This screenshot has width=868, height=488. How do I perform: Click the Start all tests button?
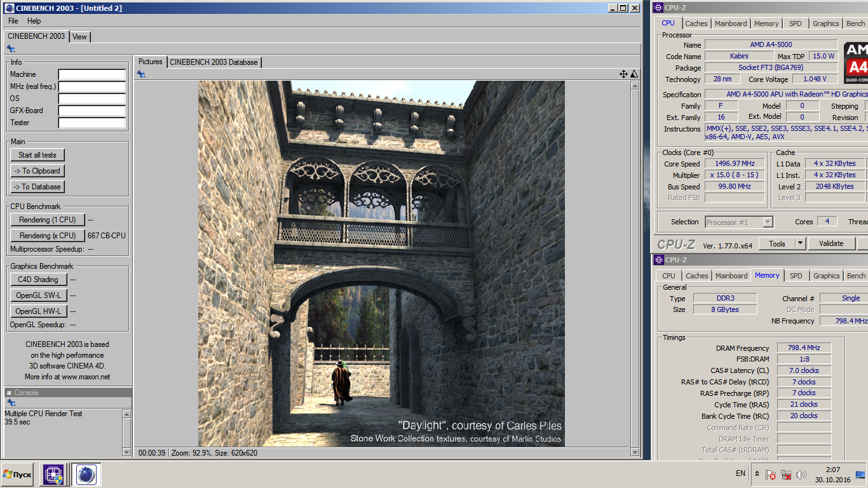coord(37,155)
